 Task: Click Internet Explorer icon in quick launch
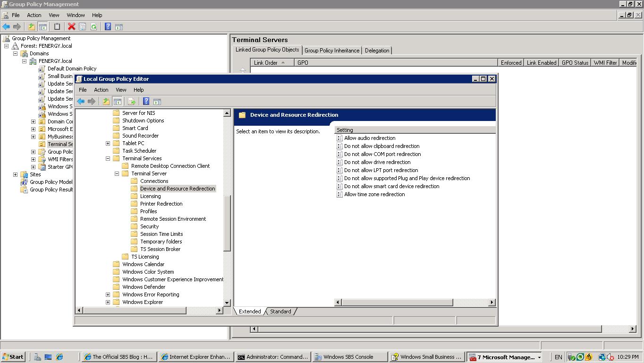point(59,357)
